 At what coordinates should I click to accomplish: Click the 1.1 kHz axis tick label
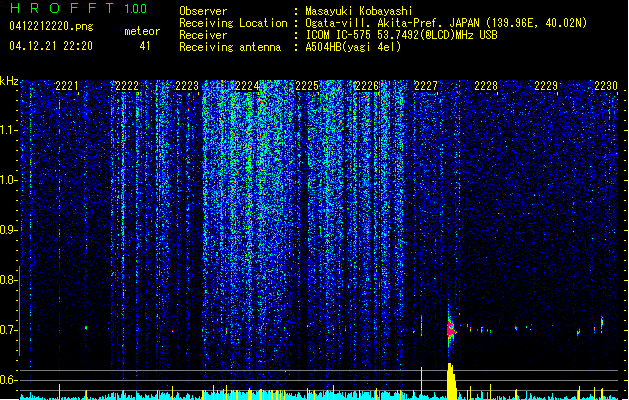(x=8, y=130)
